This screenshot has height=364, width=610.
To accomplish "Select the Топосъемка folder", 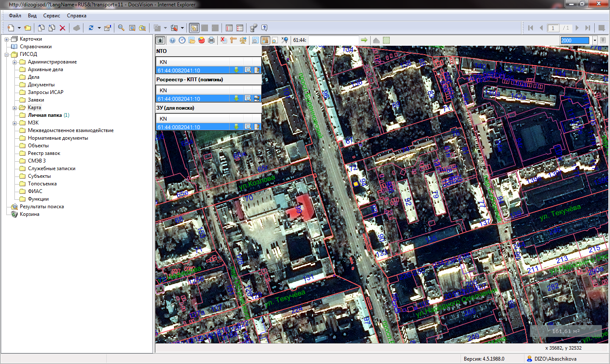I will pos(42,184).
